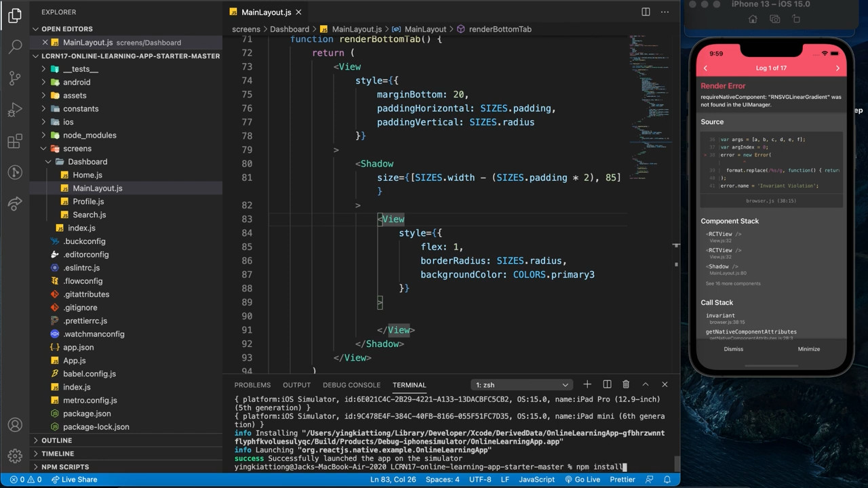Open the Manage gear icon

tap(15, 456)
